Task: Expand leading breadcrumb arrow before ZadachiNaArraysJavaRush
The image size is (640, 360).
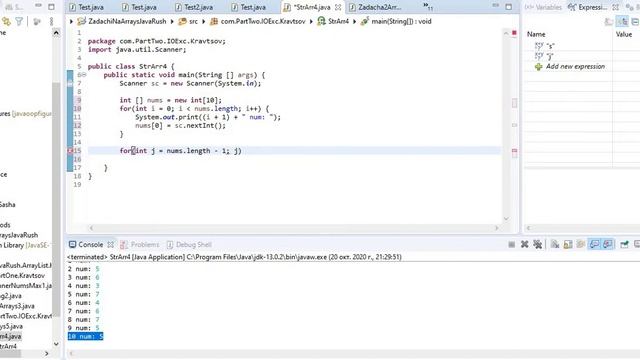Action: pos(71,21)
